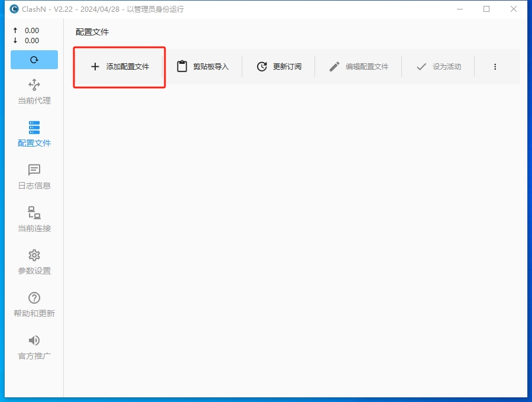Open the three-dot more options menu
The height and width of the screenshot is (402, 532).
(495, 66)
